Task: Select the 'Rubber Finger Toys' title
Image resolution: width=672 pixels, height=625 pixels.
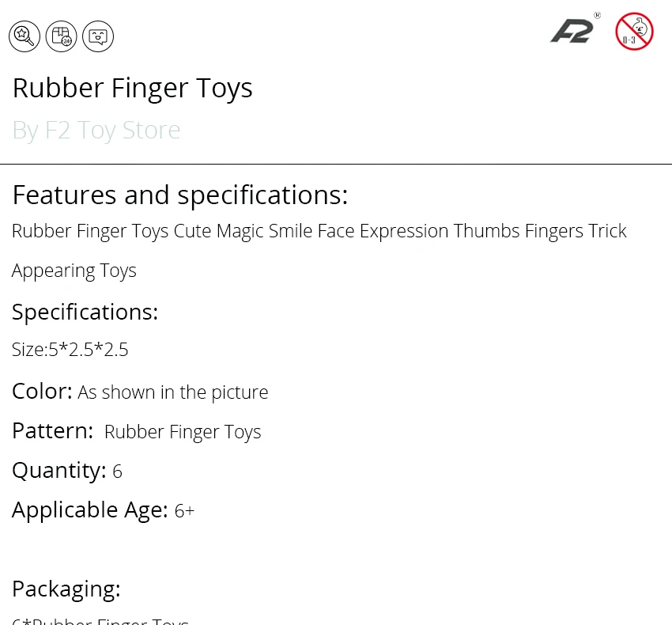Action: (133, 89)
